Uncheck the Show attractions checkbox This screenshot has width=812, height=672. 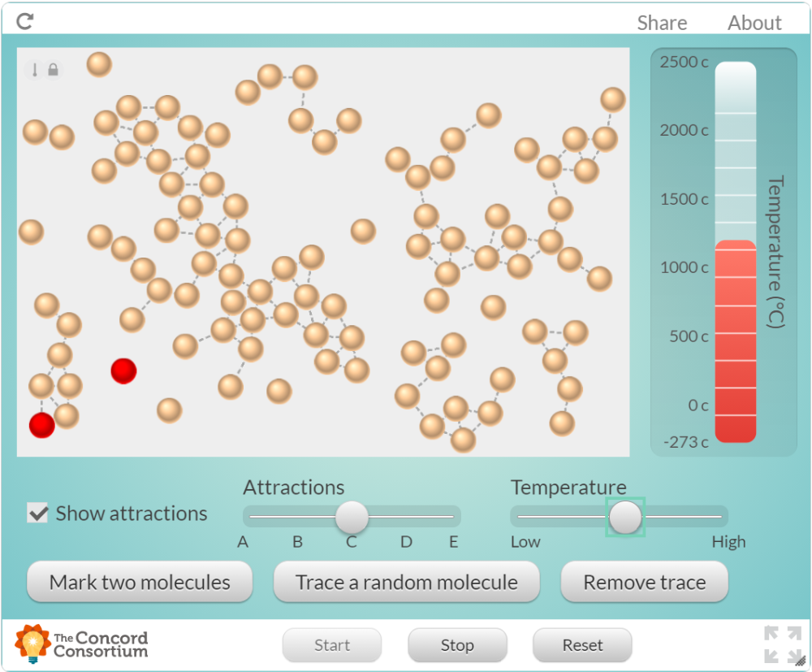pos(38,513)
